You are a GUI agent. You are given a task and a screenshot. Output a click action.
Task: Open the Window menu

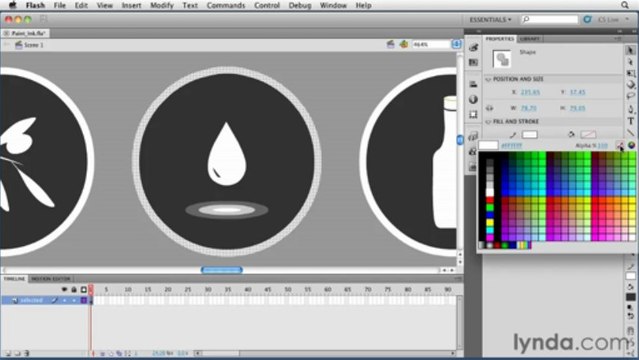pos(333,5)
